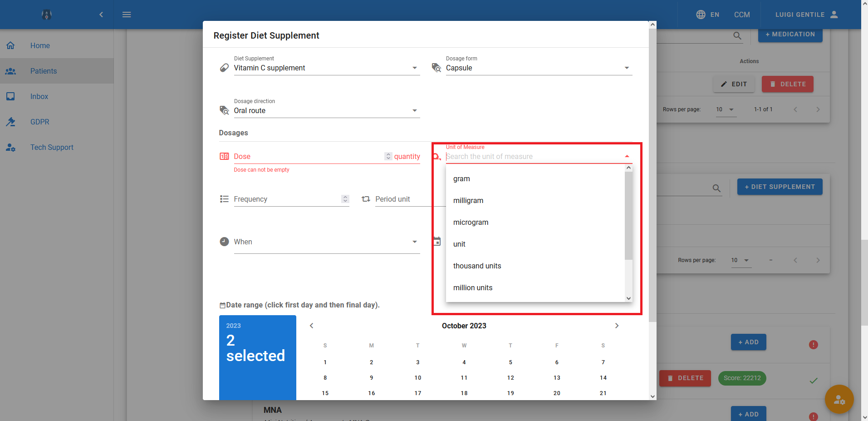Open the rows per page dropdown in the diet supplement table

741,260
